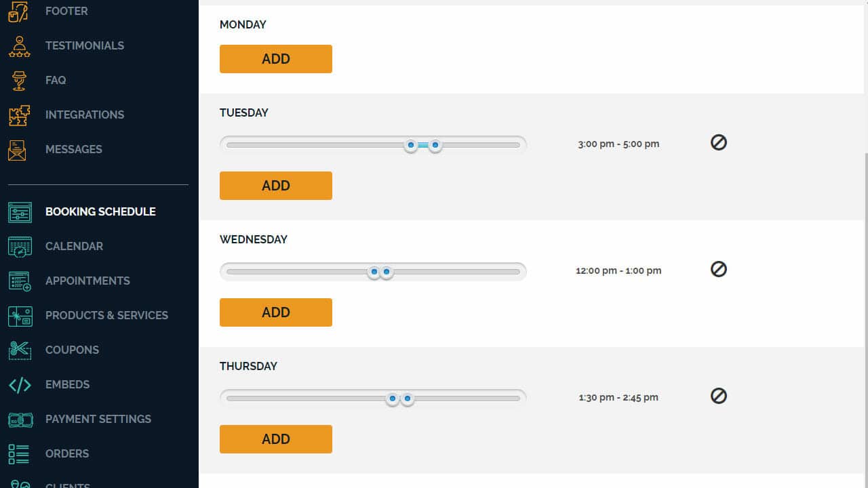Add a new time slot for Monday
This screenshot has width=868, height=488.
click(x=275, y=59)
